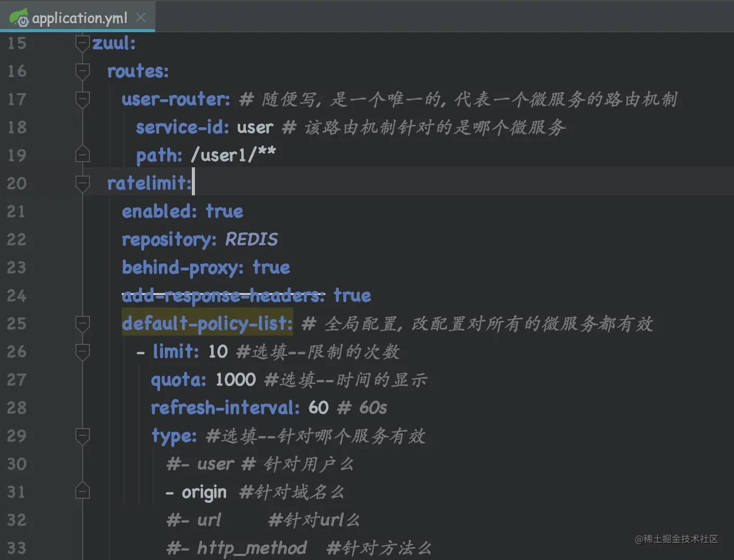The height and width of the screenshot is (560, 734).
Task: Click line number 33 in gutter
Action: (17, 548)
